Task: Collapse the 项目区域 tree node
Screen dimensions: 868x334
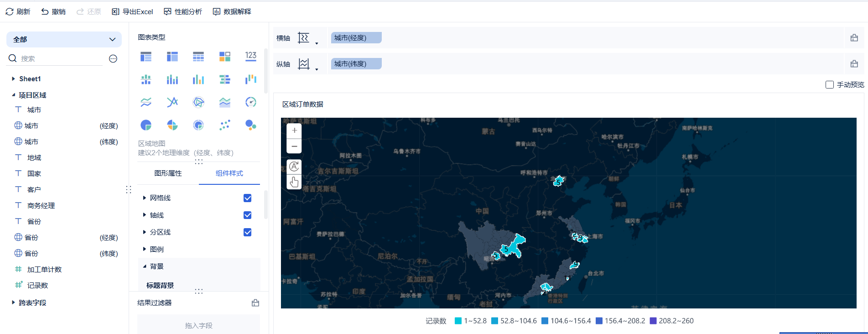Action: coord(13,95)
